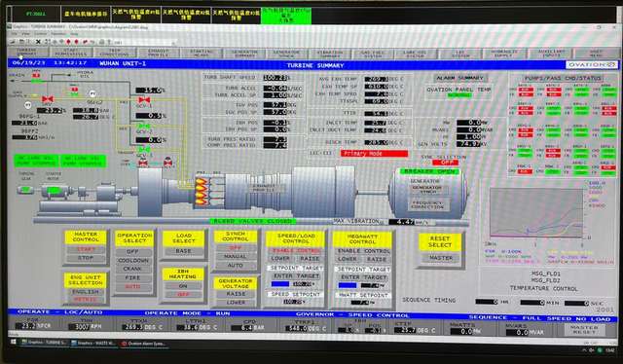The width and height of the screenshot is (623, 364).
Task: Choose COOLDOWN in Operation Select
Action: [133, 260]
